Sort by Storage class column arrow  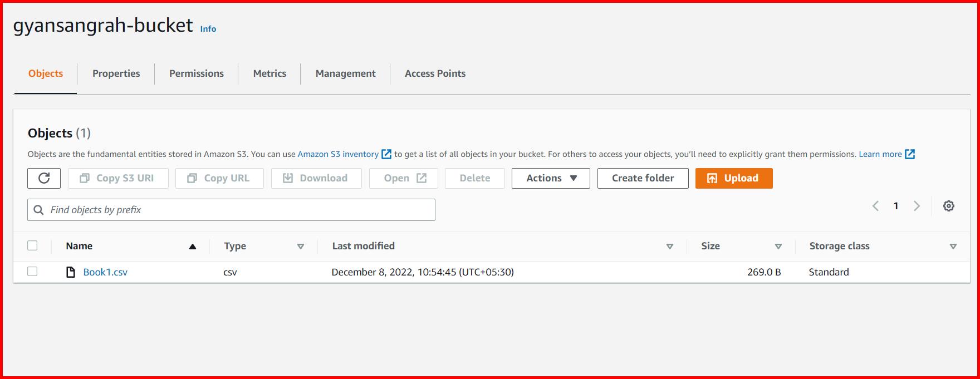tap(953, 247)
